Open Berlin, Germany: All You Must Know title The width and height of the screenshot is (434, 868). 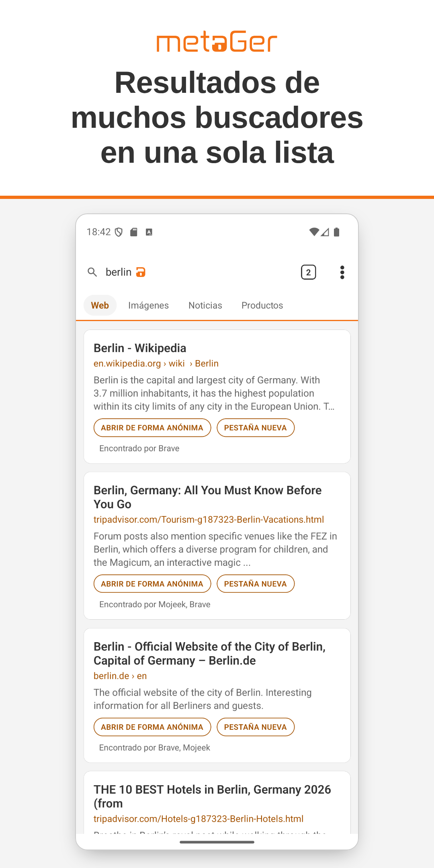tap(207, 497)
